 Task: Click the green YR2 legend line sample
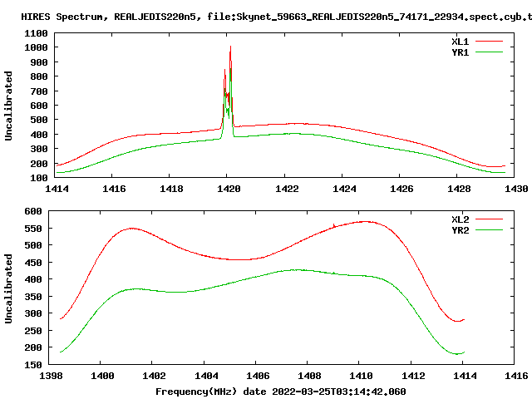point(489,230)
